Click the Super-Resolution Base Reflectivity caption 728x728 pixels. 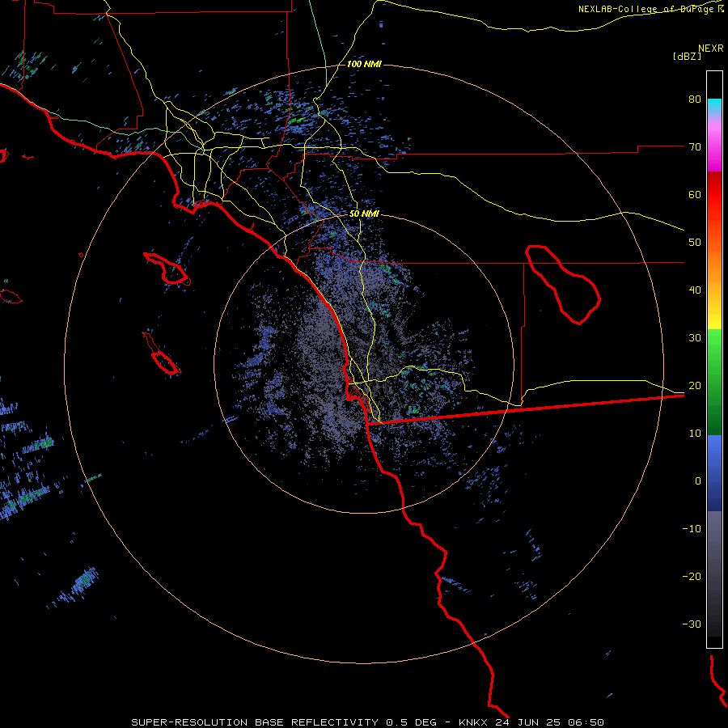click(x=255, y=722)
